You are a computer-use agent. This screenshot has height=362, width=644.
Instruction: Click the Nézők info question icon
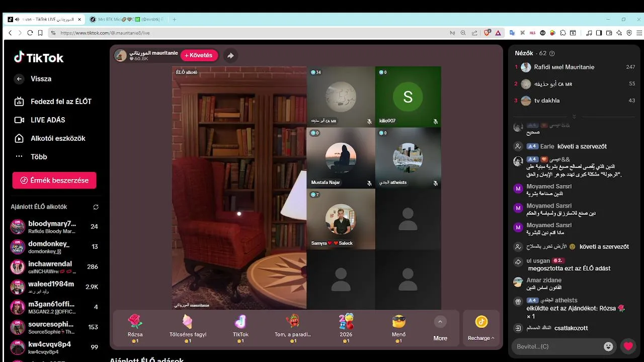[x=552, y=53]
